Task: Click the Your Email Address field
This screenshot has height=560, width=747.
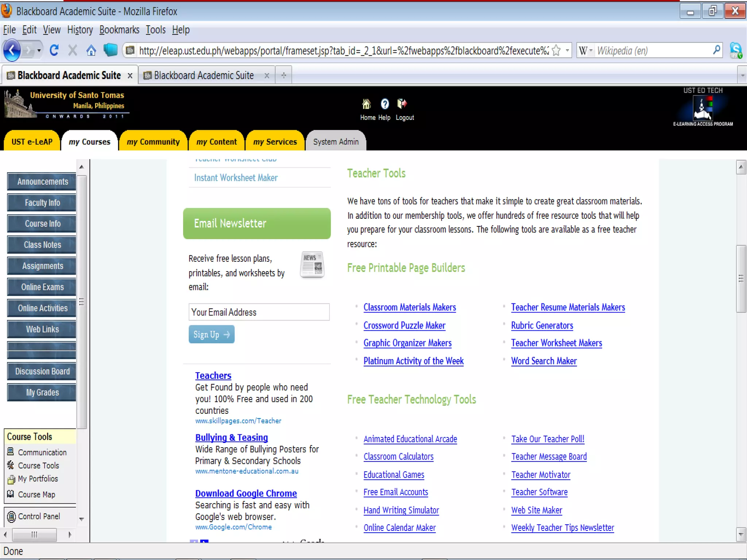Action: tap(259, 312)
